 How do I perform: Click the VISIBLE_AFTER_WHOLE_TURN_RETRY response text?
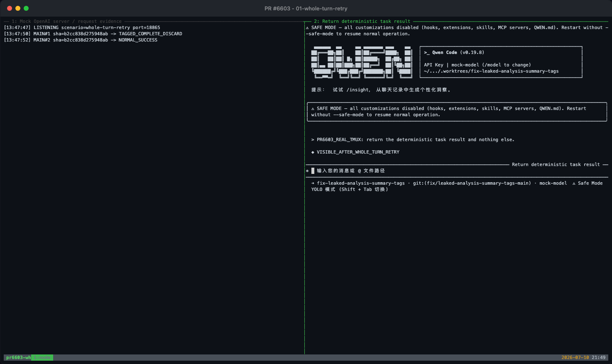tap(358, 152)
